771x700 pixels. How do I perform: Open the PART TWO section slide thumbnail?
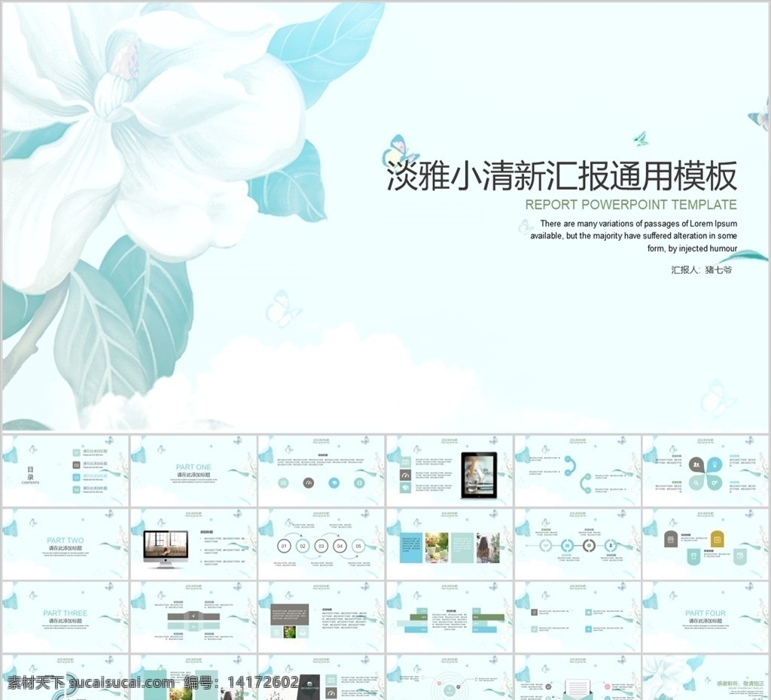point(66,543)
